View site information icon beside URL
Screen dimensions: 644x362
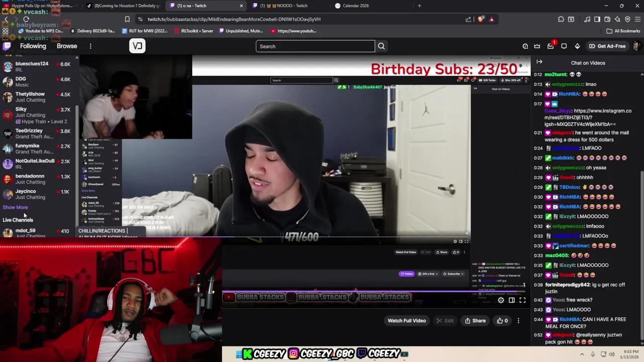point(141,19)
